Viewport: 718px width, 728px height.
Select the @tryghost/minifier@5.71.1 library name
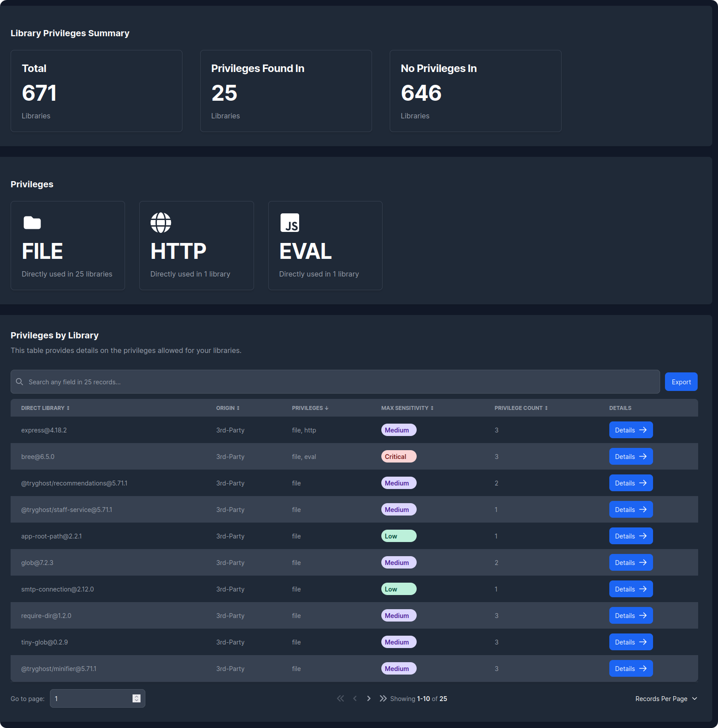(59, 668)
